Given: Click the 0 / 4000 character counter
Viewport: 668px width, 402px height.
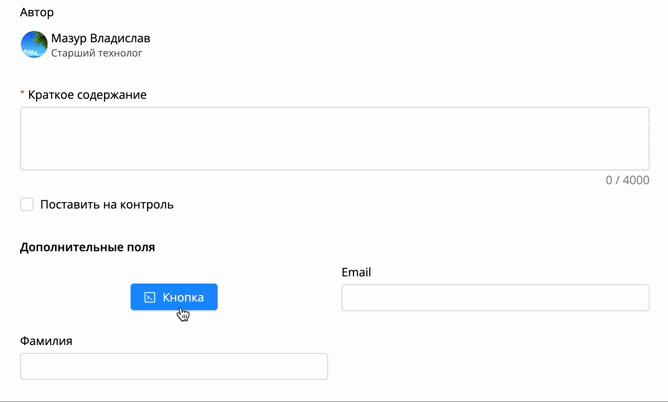Looking at the screenshot, I should pos(628,180).
